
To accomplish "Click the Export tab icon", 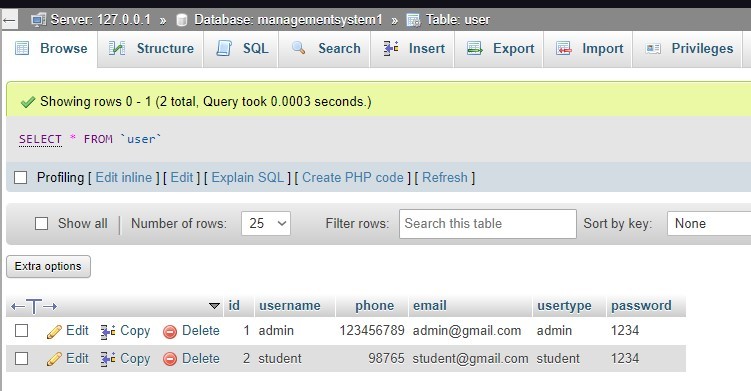I will click(x=474, y=48).
